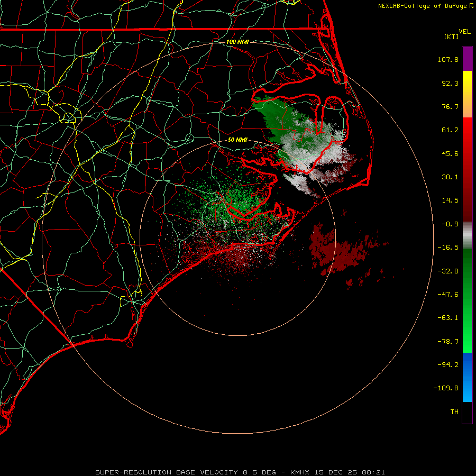Click the 107.8 legend value
The image size is (476, 476).
point(448,59)
